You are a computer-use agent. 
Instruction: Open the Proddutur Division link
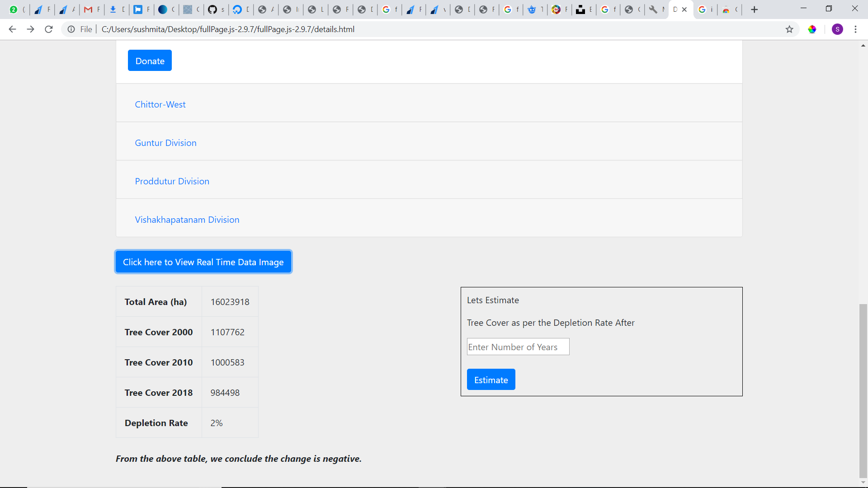(172, 181)
